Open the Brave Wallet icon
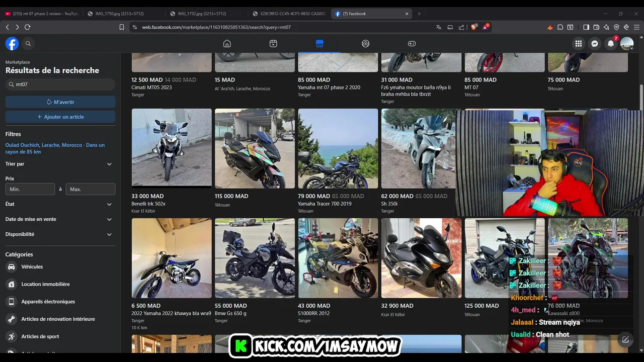Screen dimensions: 644x362 [x=596, y=27]
